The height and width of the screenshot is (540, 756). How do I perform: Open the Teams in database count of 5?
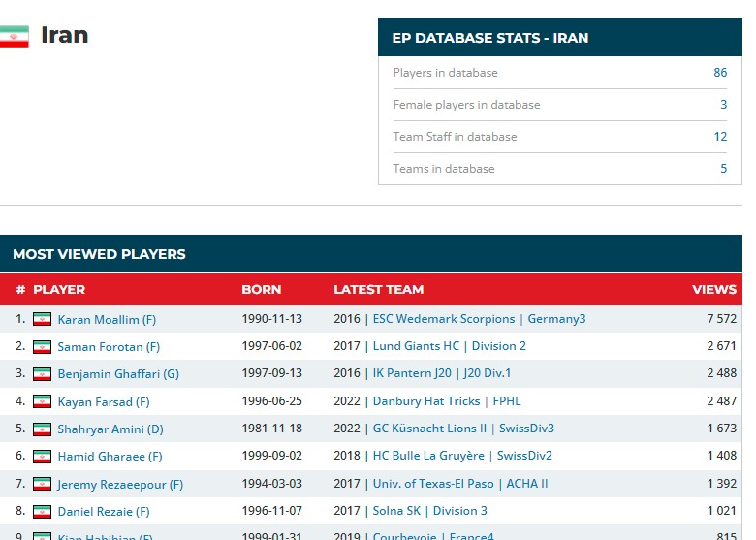coord(723,169)
